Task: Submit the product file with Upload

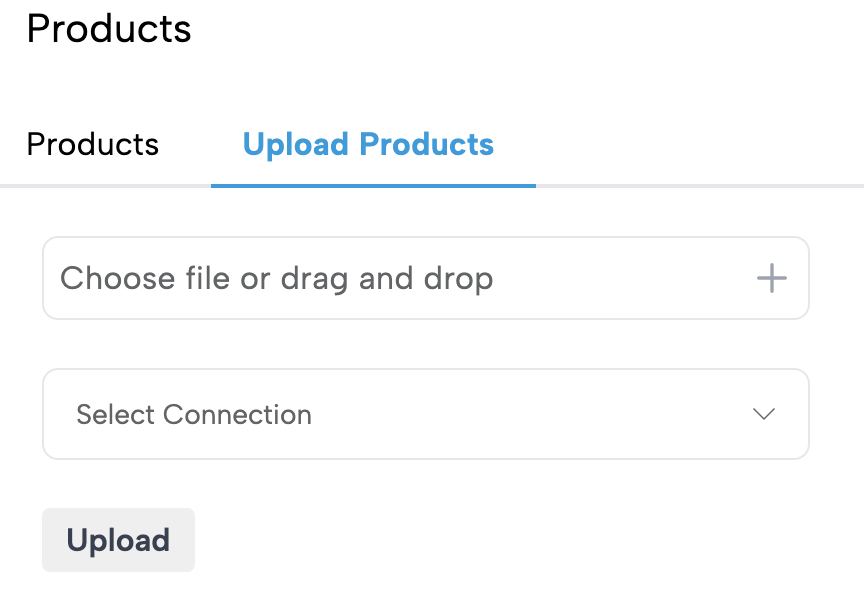Action: tap(118, 540)
